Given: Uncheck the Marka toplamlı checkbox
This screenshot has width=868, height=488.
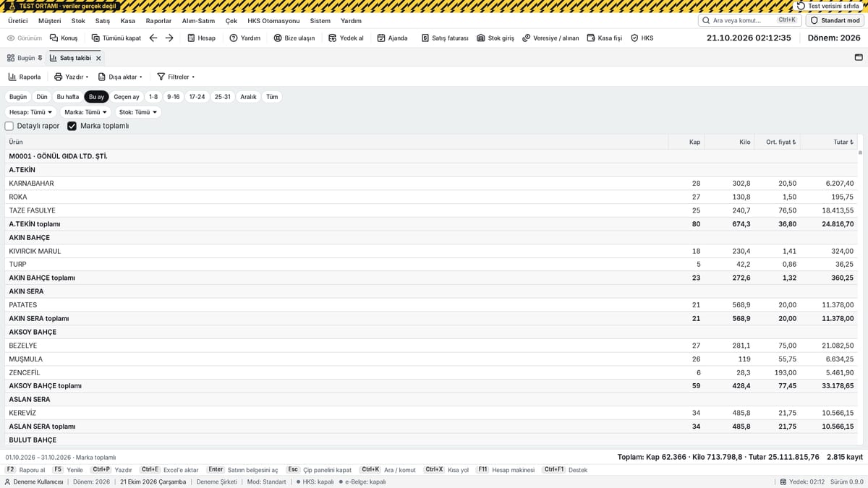Looking at the screenshot, I should [x=72, y=126].
